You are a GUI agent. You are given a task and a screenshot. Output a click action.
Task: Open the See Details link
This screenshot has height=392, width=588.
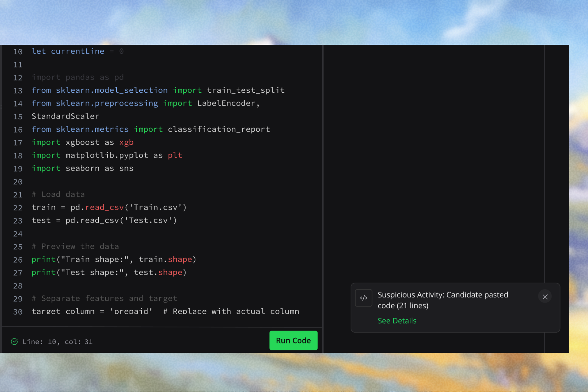[397, 321]
